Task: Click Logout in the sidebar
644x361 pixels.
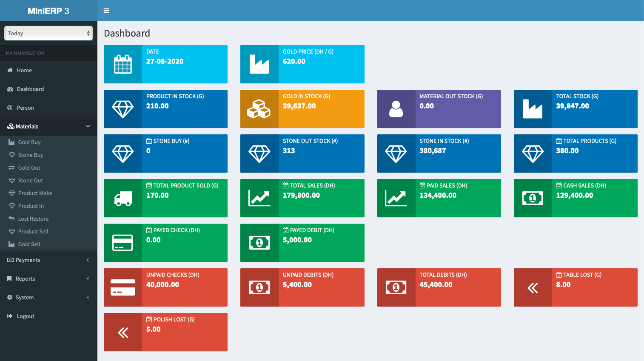Action: pyautogui.click(x=26, y=316)
